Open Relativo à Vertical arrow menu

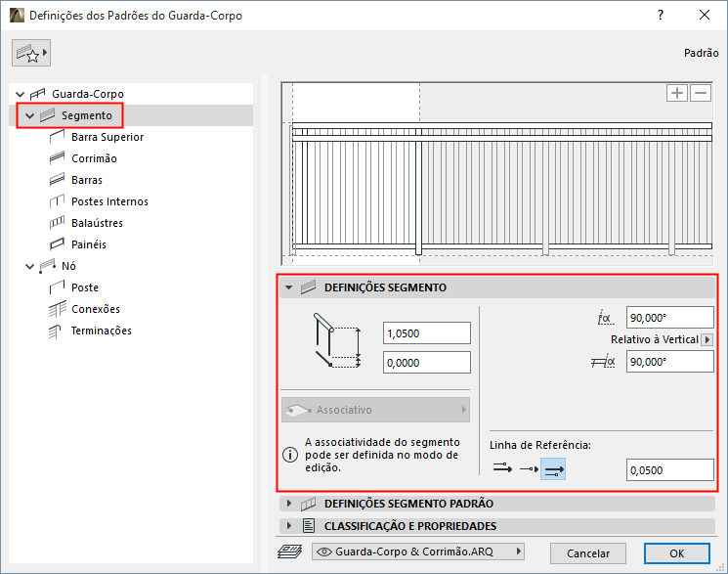point(707,339)
